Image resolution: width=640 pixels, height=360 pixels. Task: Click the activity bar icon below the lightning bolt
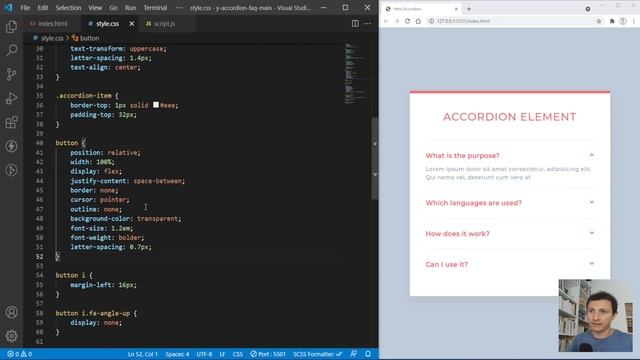[11, 170]
